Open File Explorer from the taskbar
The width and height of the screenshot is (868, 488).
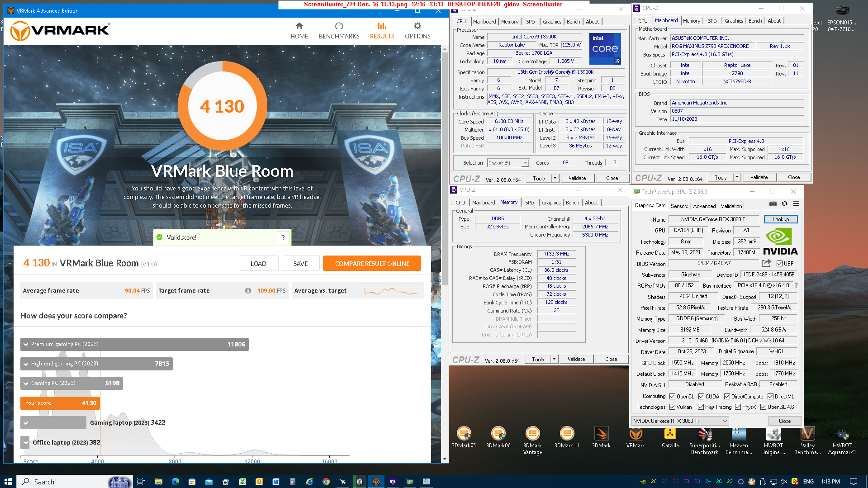click(x=158, y=482)
